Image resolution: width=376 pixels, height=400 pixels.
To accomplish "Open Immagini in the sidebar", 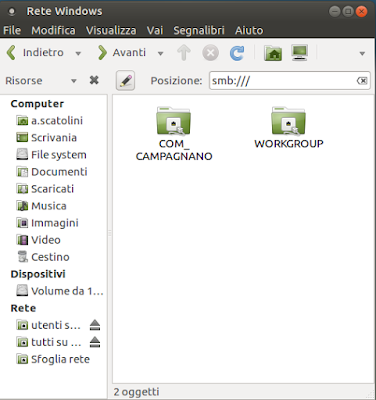I will [x=47, y=223].
